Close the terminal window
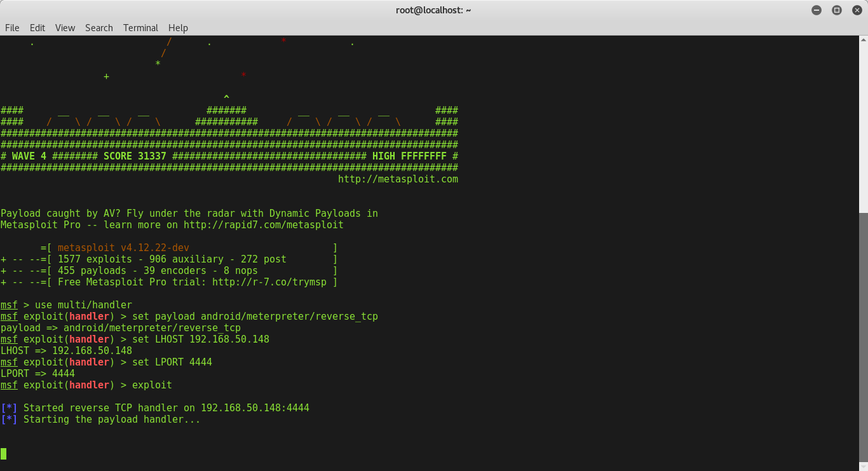Screen dimensions: 868x471 pyautogui.click(x=857, y=10)
